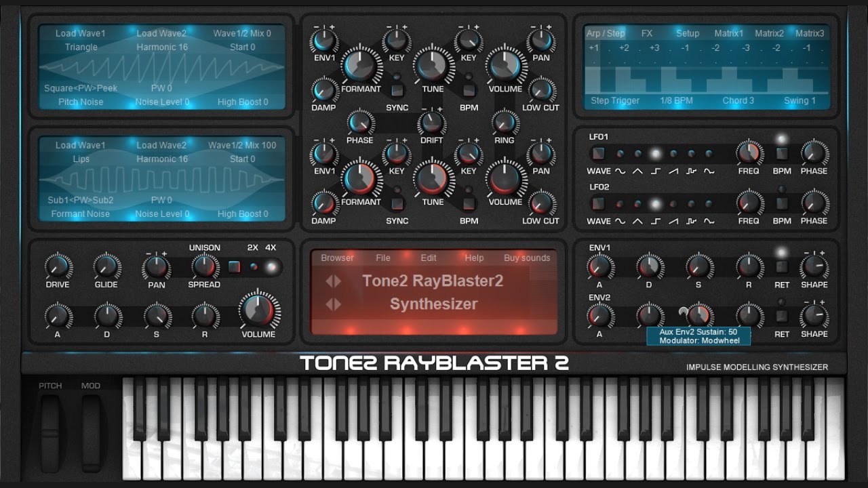
Task: Click the Wave1/2 Mix 100 value
Action: coord(242,145)
